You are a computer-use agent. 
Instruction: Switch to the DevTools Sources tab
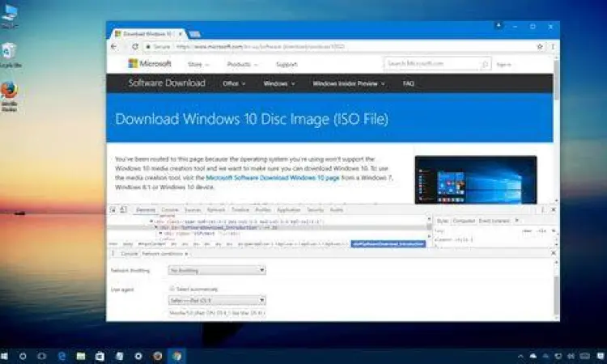(193, 210)
